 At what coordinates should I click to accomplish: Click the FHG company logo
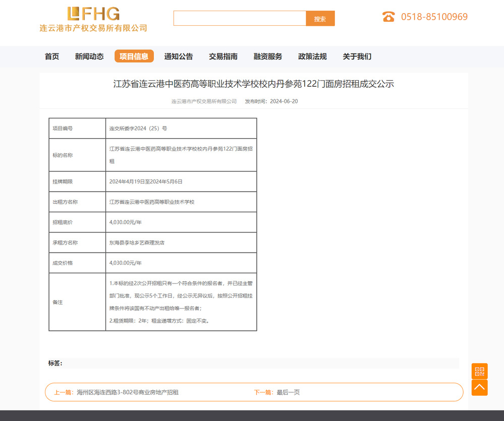(x=93, y=14)
